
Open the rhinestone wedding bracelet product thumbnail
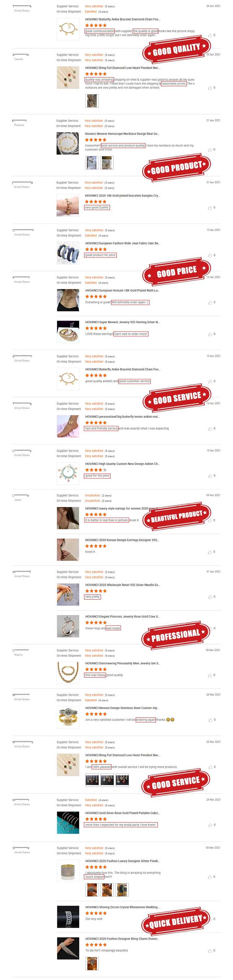pyautogui.click(x=68, y=917)
